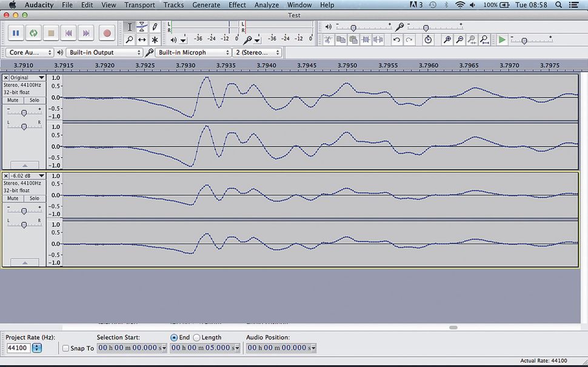Adjust the playback volume slider
Screen dimensions: 588x367
(353, 27)
